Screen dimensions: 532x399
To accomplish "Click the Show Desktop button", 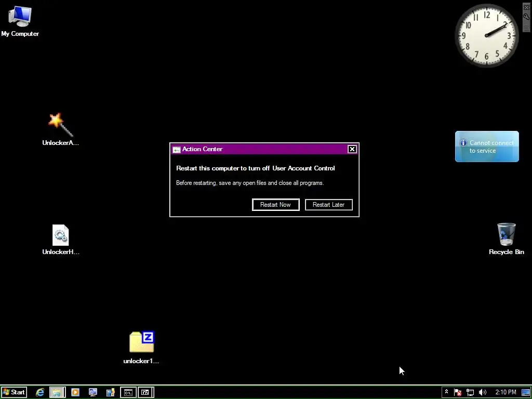I will [x=526, y=392].
